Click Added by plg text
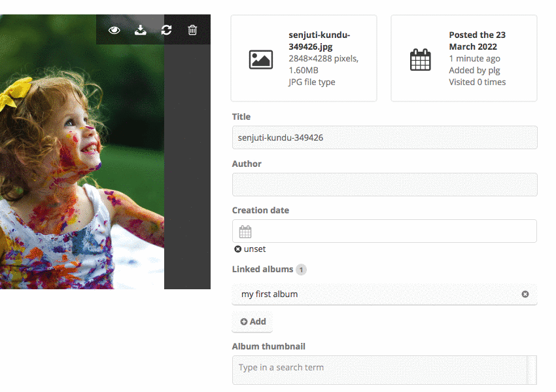556x392 pixels. pyautogui.click(x=474, y=70)
